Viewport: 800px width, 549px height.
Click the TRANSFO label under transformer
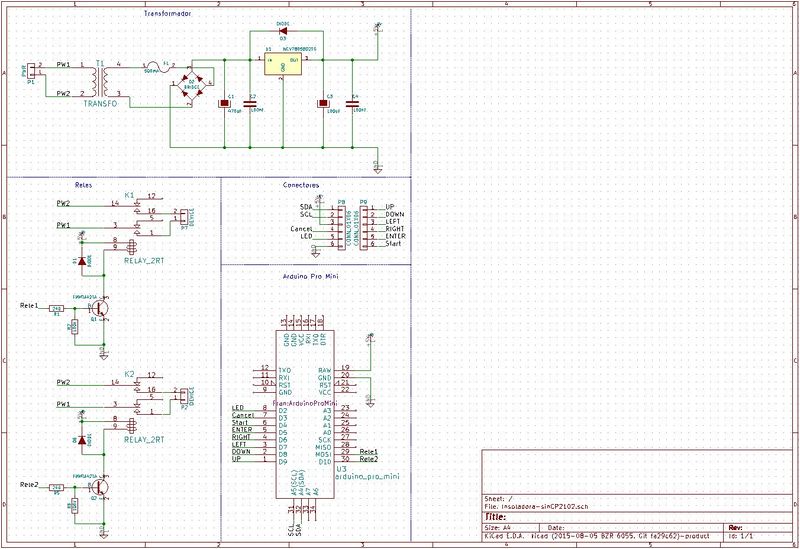point(101,104)
